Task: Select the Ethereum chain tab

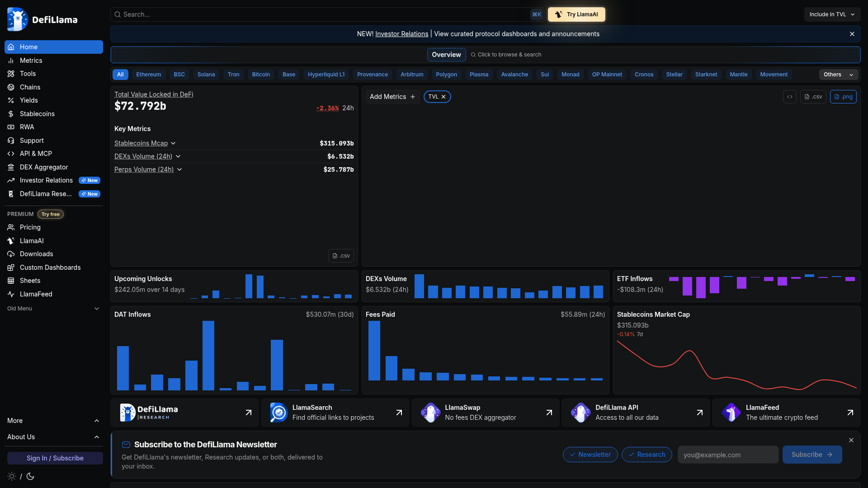Action: [148, 75]
